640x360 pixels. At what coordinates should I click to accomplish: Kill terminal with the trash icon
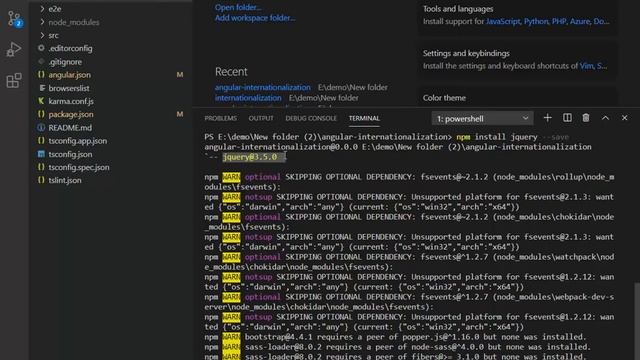coord(586,118)
